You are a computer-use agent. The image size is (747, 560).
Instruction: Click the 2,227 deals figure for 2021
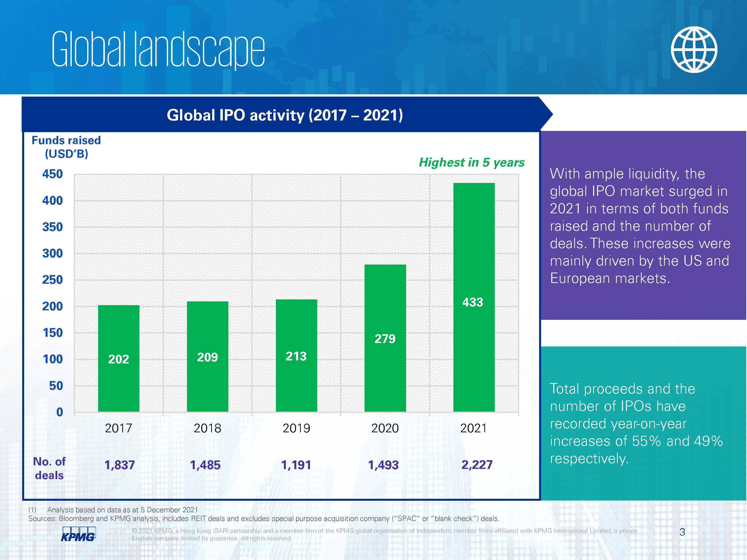[x=477, y=465]
